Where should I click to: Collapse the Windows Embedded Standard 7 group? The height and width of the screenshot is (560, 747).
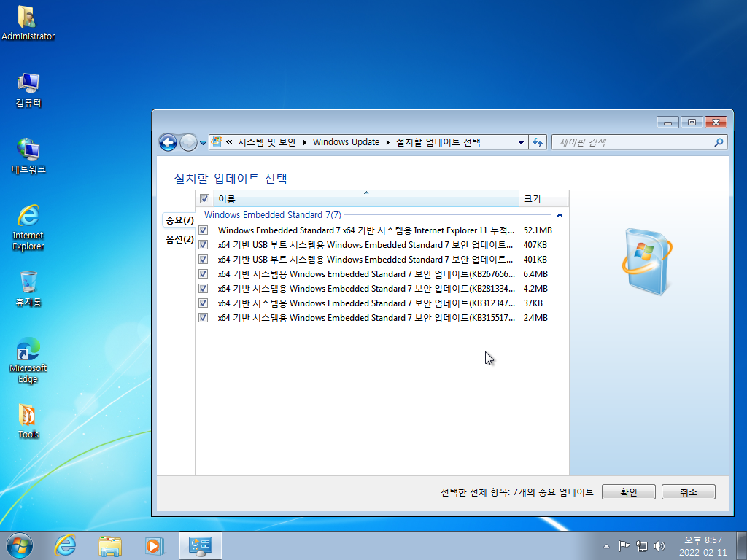pos(560,215)
